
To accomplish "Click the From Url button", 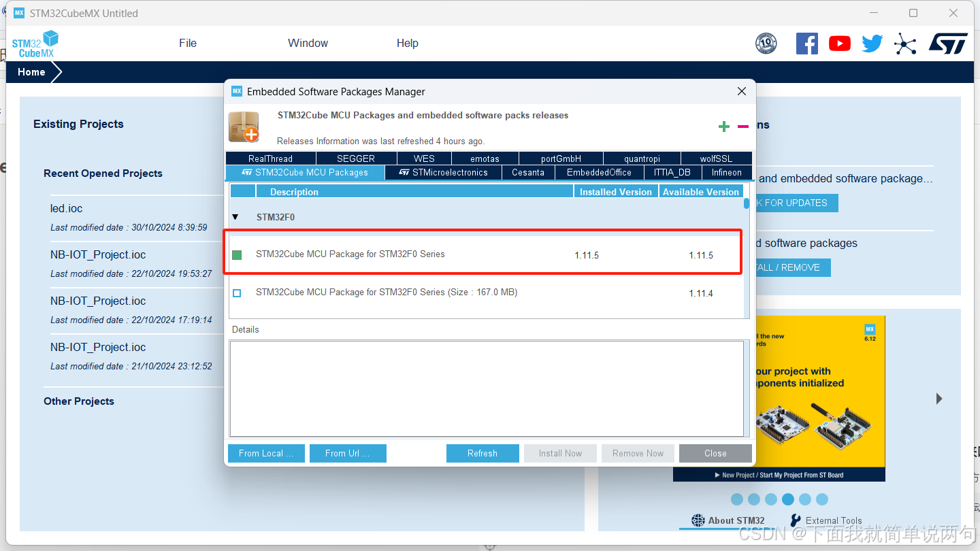I will [348, 454].
